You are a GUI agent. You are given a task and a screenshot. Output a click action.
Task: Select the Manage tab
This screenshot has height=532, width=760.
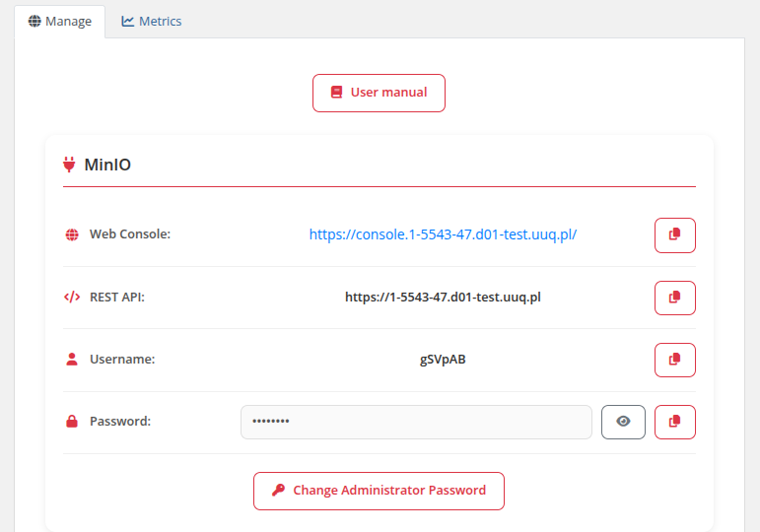[x=59, y=21]
